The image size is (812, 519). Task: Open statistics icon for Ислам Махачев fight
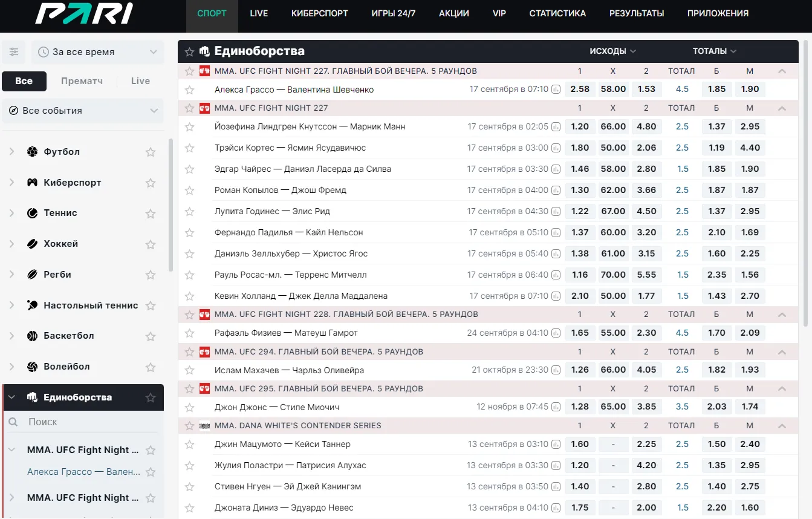556,370
